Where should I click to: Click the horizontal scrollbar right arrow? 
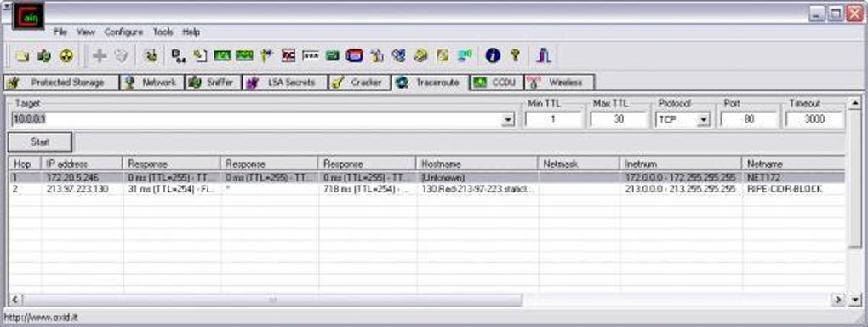[x=839, y=300]
